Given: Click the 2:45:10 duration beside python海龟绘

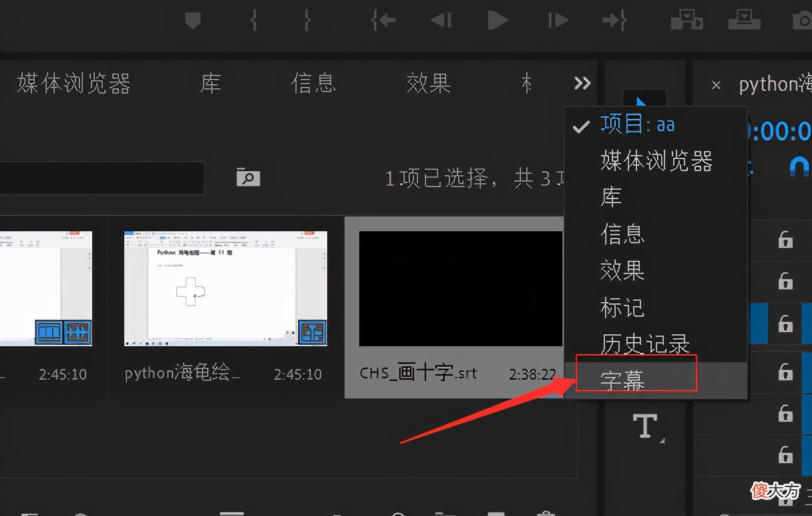Looking at the screenshot, I should [x=296, y=374].
